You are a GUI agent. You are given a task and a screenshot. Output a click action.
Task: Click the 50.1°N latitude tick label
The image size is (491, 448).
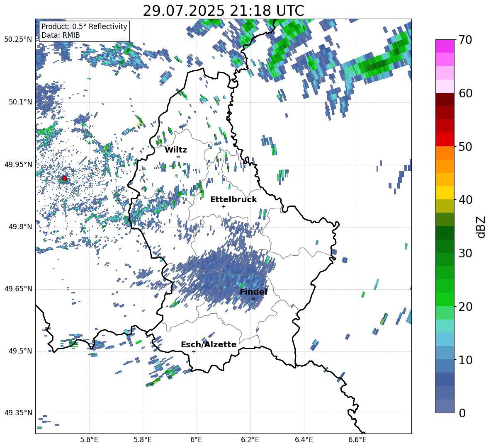click(20, 102)
